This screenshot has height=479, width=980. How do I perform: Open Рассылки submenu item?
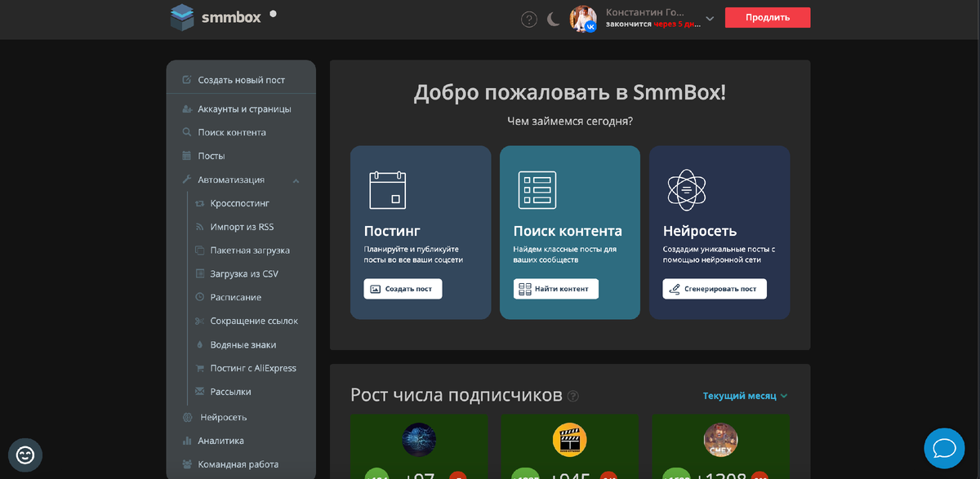click(x=230, y=393)
